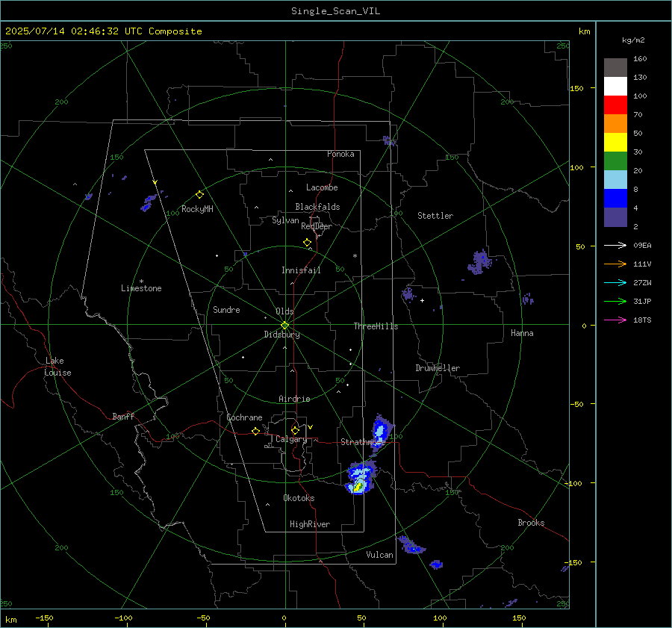The width and height of the screenshot is (672, 628).
Task: Click the radar center diamond above Didsbury
Action: [284, 326]
